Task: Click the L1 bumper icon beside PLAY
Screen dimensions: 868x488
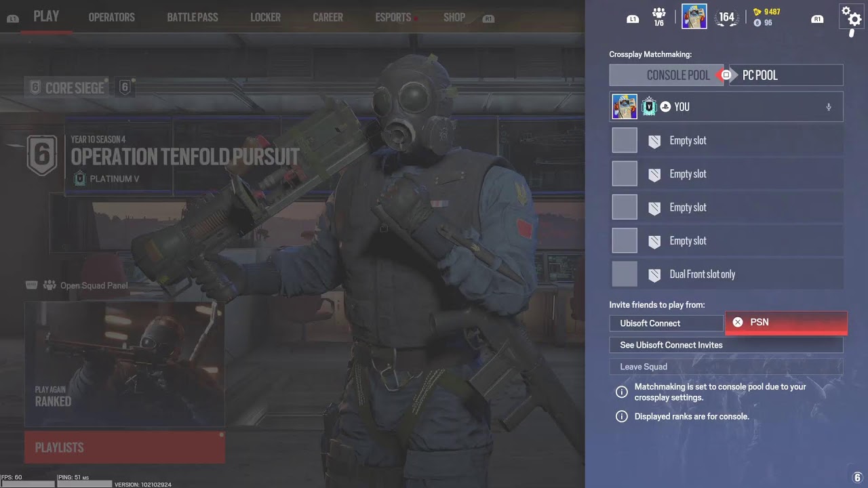Action: pyautogui.click(x=12, y=19)
